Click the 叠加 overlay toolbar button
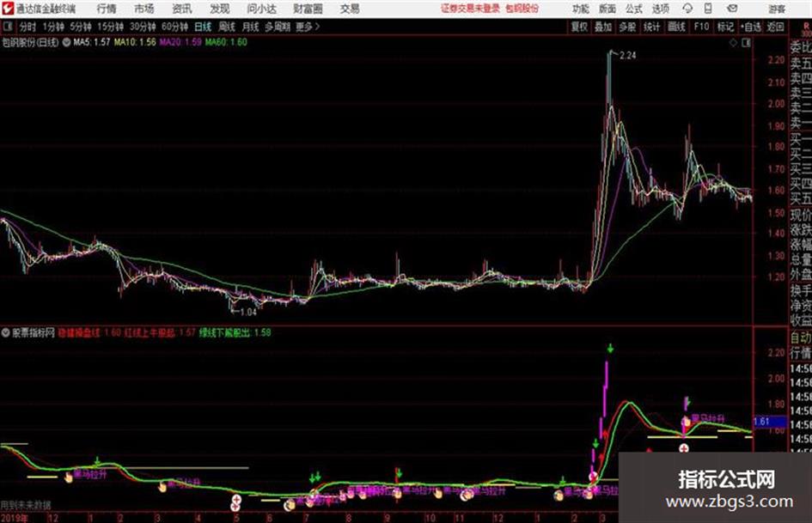The height and width of the screenshot is (523, 812). click(603, 27)
